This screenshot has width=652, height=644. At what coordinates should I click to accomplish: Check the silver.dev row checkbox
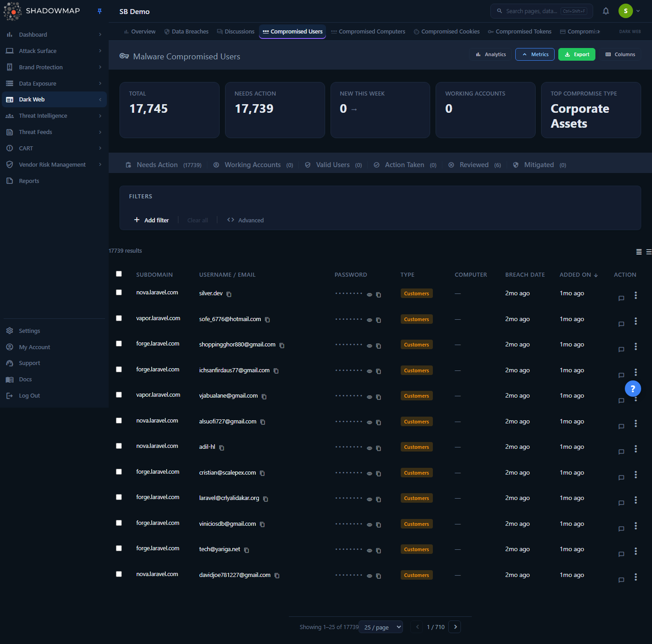(119, 292)
